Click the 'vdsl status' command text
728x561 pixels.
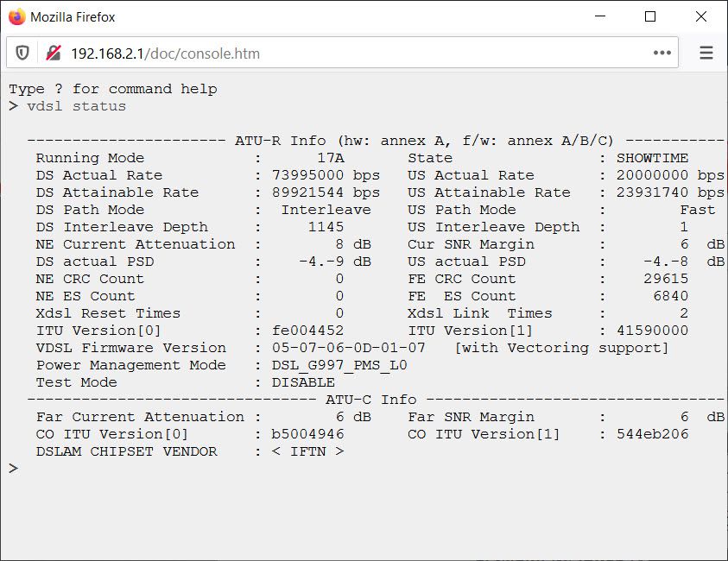76,106
